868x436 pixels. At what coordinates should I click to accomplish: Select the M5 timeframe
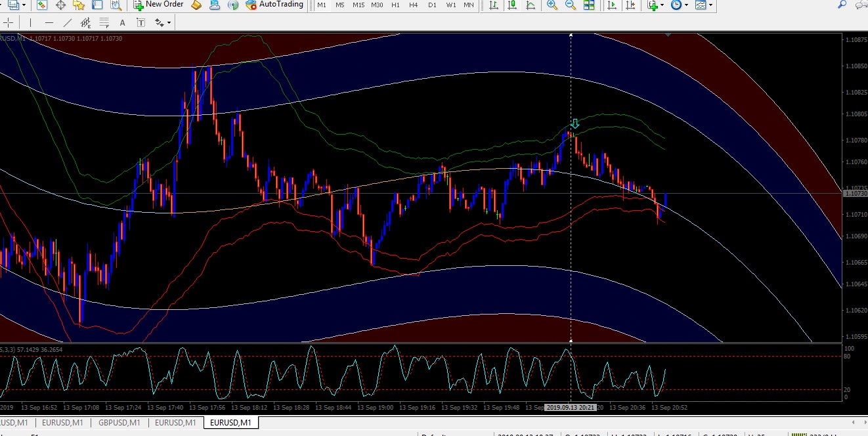(339, 5)
